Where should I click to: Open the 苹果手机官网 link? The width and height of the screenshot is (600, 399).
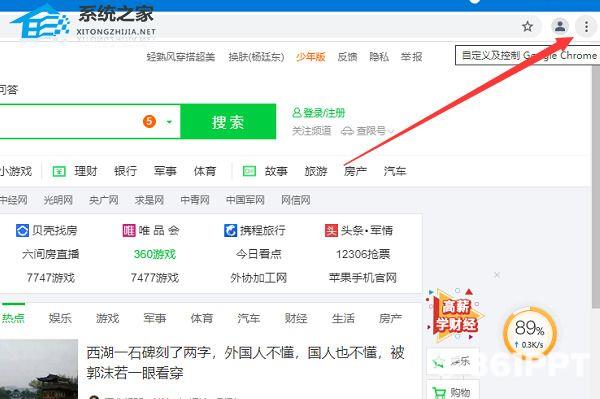pos(363,278)
